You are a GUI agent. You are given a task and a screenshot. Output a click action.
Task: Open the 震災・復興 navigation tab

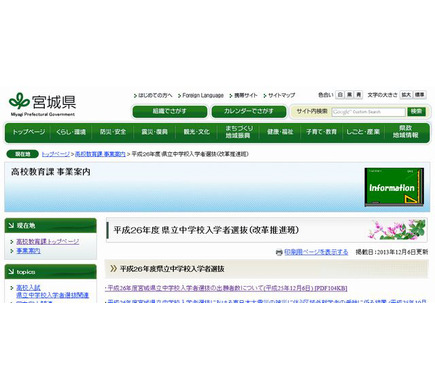tap(154, 132)
